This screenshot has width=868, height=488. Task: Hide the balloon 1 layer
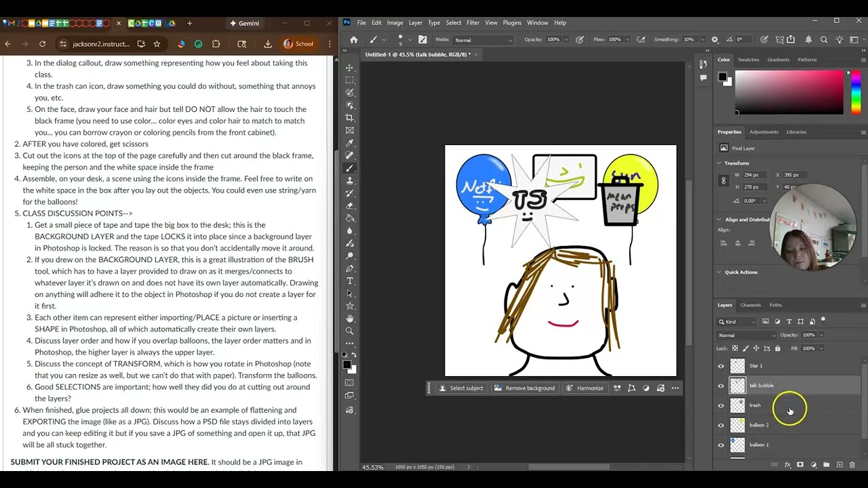721,445
